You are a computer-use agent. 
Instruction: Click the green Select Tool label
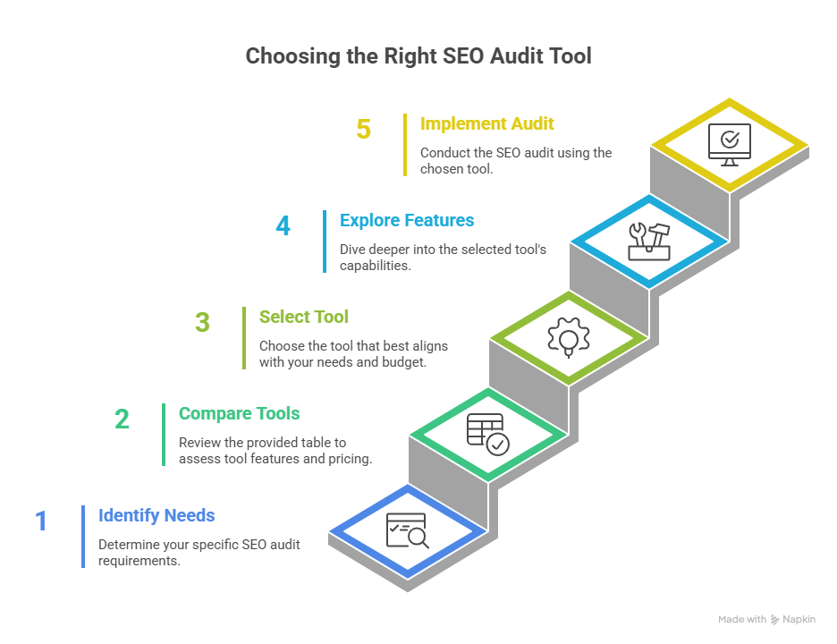304,317
